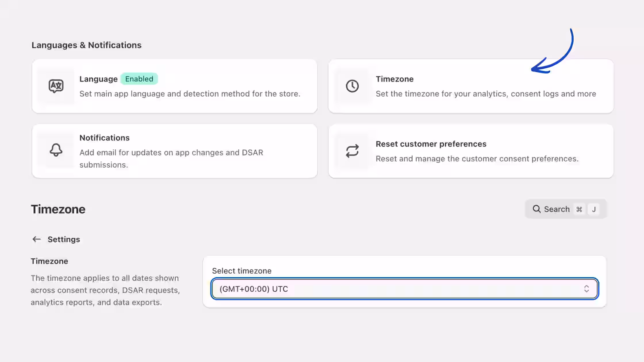644x362 pixels.
Task: Click the command key shortcut badge
Action: coord(579,209)
